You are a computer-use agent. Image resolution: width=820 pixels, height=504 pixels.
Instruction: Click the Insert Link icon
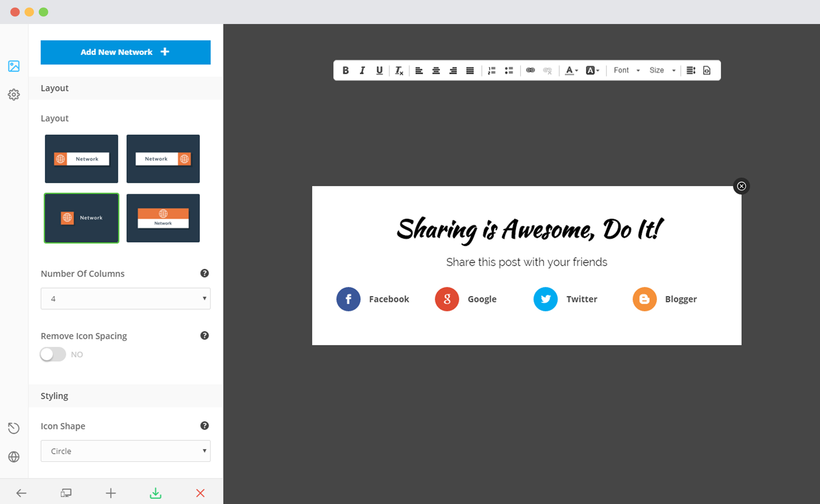[x=529, y=70]
